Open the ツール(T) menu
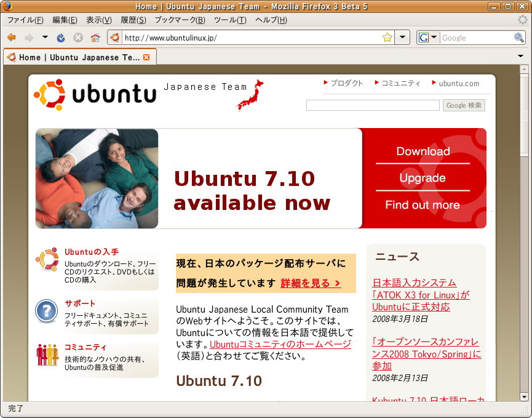 [230, 20]
